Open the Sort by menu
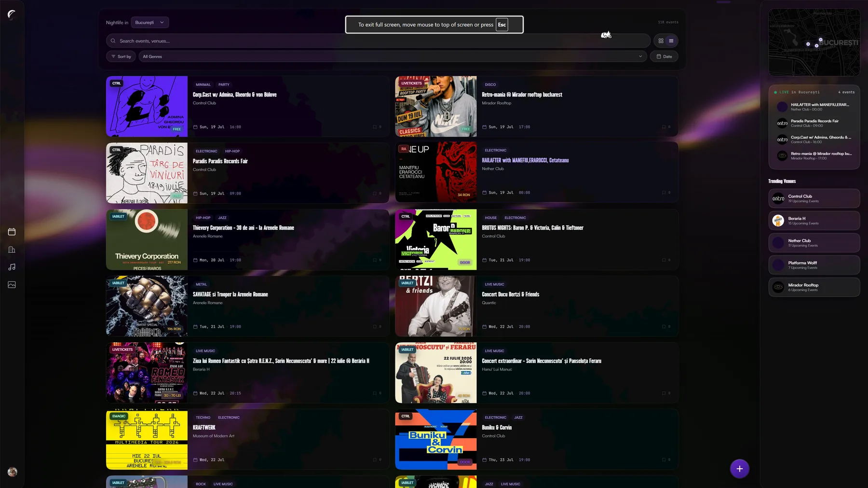 coord(121,56)
